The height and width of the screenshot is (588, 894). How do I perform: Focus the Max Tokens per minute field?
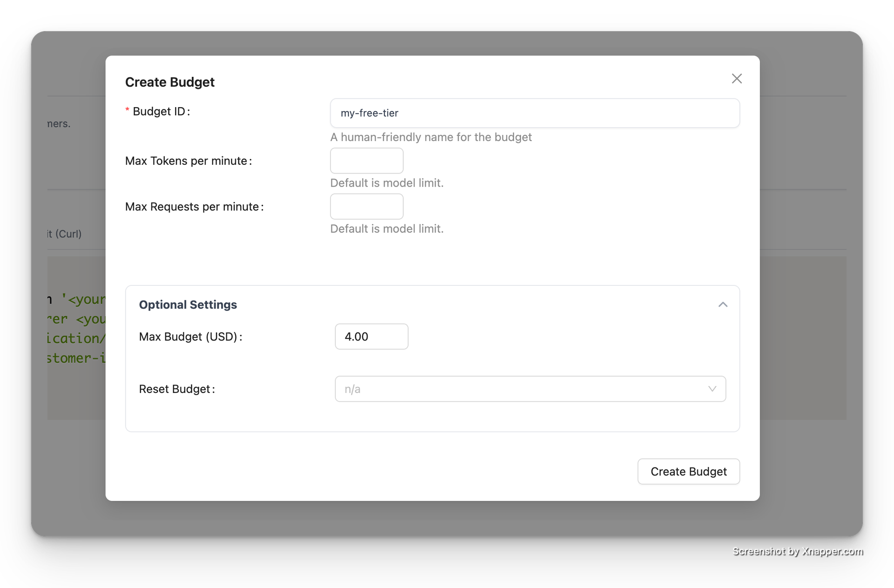point(366,161)
